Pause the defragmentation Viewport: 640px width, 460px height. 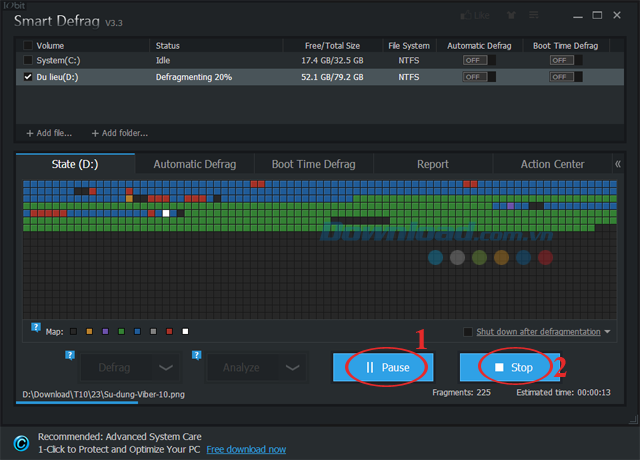click(x=386, y=367)
